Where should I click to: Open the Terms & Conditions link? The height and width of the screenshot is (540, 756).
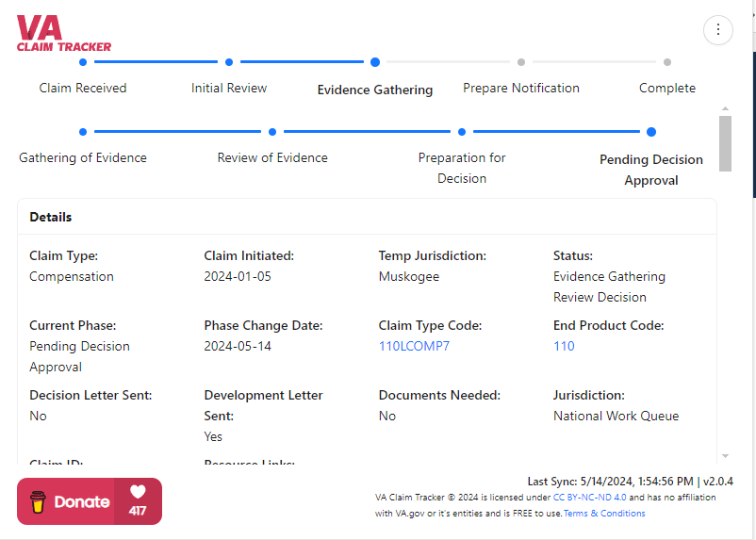[x=604, y=514]
